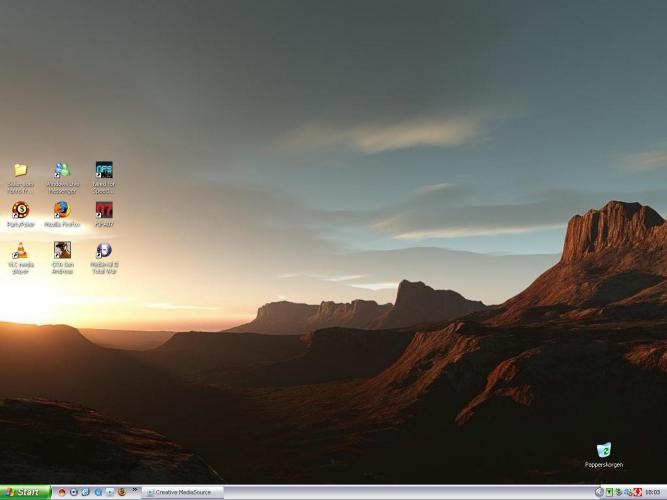
Task: Click the second Quick Launch icon with the round disc
Action: point(74,492)
